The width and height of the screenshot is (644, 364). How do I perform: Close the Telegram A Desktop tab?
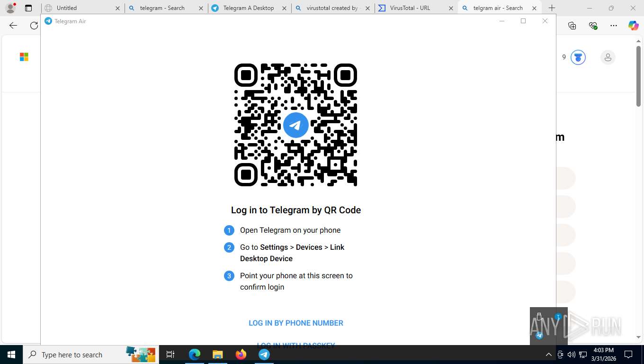(284, 8)
